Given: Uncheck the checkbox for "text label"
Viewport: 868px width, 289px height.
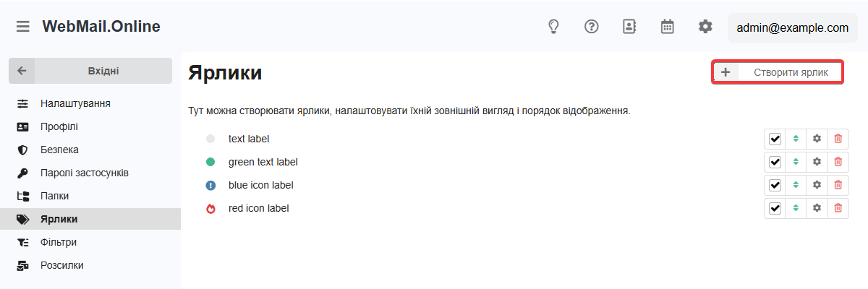Looking at the screenshot, I should click(x=775, y=139).
